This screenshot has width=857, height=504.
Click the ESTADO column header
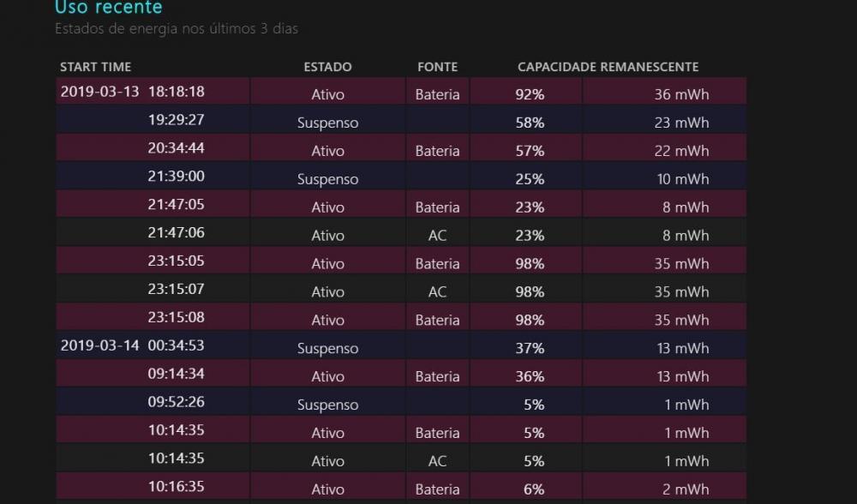coord(327,67)
